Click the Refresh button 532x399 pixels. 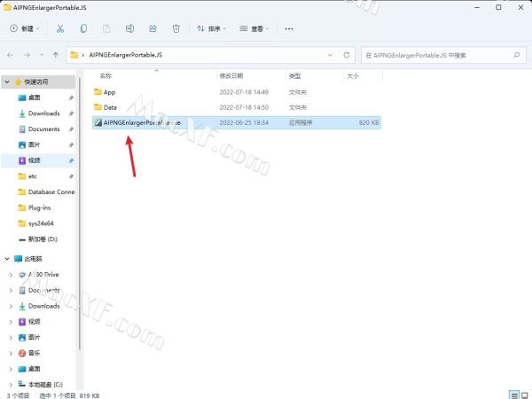(347, 55)
